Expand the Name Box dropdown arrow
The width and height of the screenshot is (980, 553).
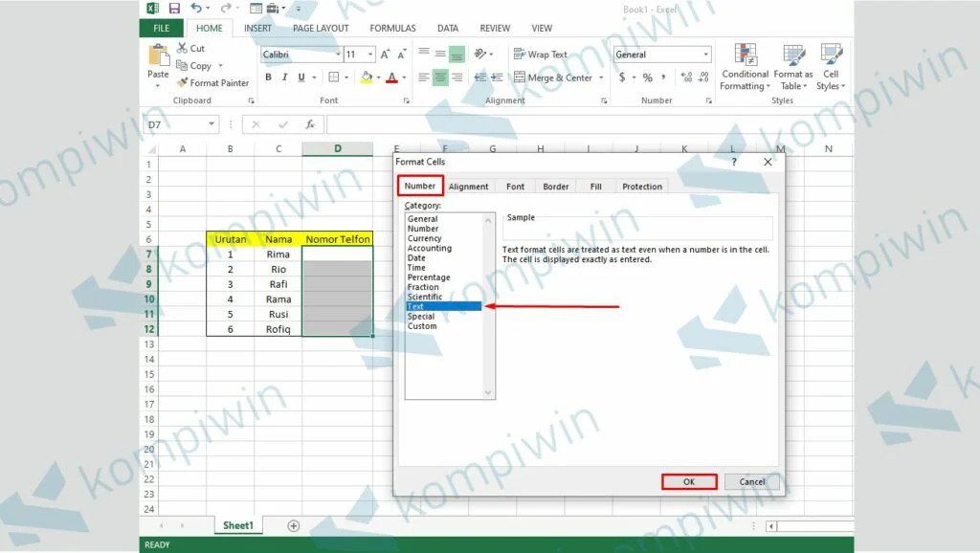click(x=212, y=124)
